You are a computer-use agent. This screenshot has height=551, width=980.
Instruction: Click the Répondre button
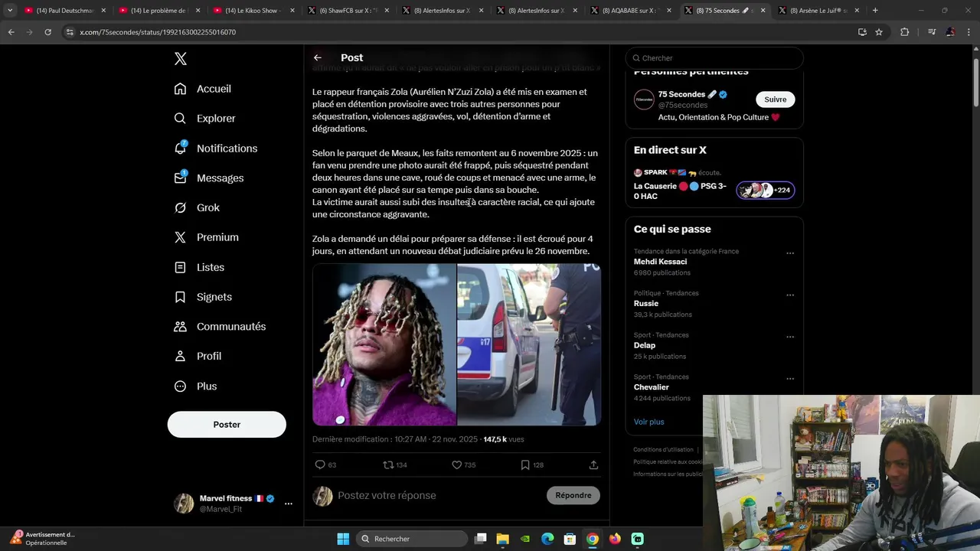pos(573,496)
